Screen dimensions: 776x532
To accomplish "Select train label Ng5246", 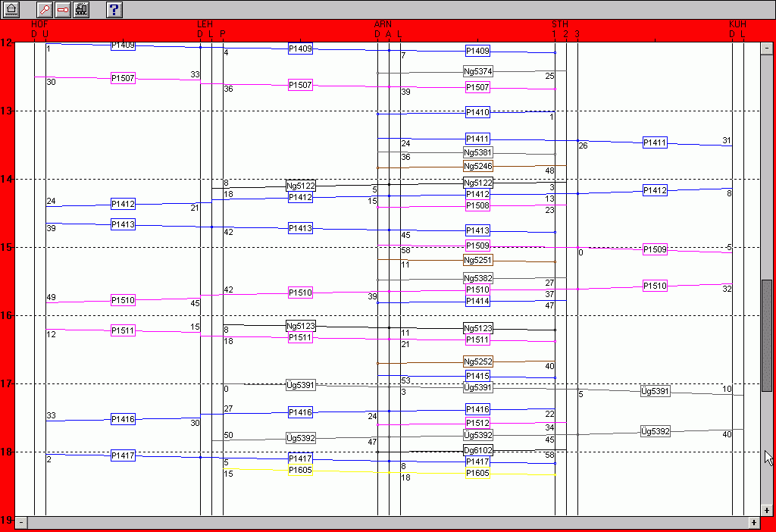I will pyautogui.click(x=478, y=166).
